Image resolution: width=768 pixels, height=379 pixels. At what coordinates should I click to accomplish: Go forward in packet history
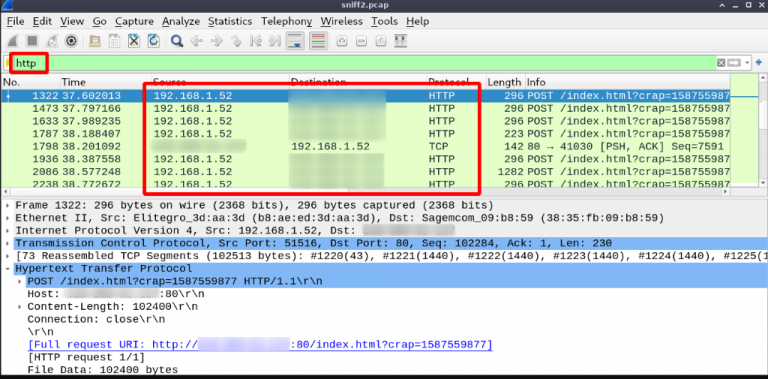click(216, 41)
